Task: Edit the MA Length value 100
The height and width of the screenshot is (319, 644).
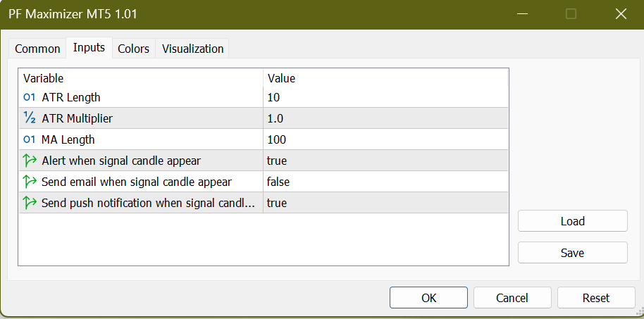Action: click(x=385, y=139)
